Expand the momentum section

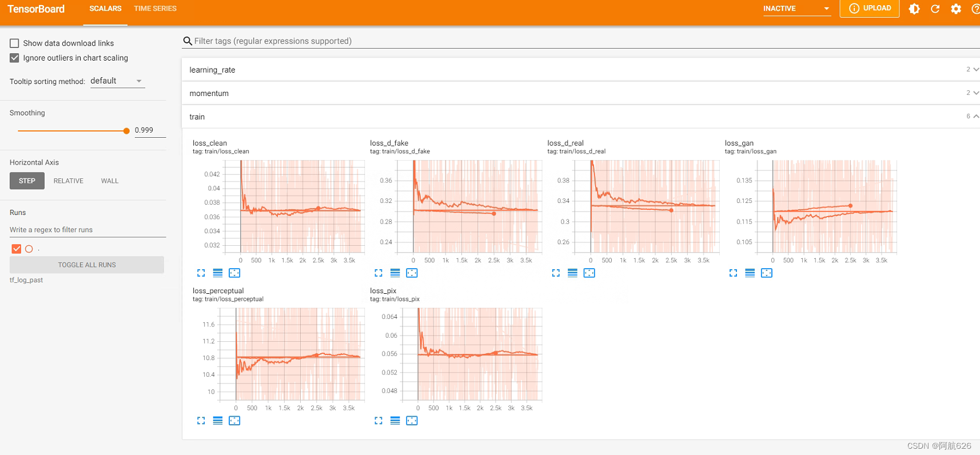(x=581, y=93)
